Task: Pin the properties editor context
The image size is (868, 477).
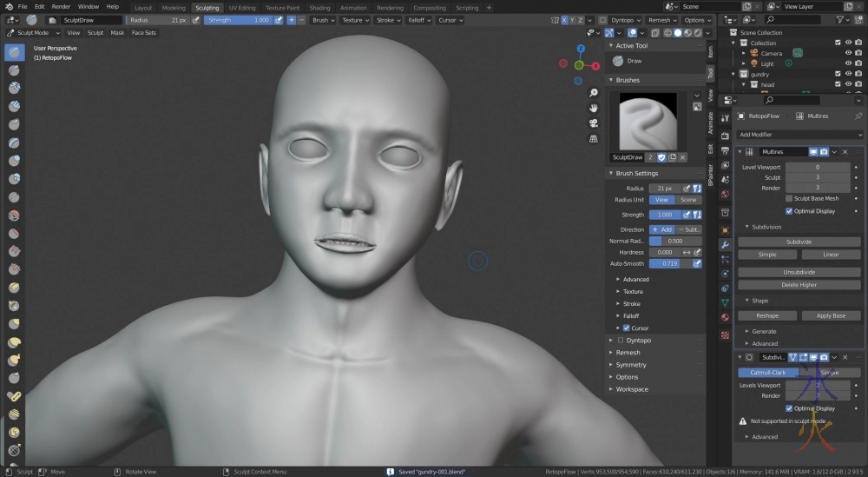Action: tap(858, 116)
